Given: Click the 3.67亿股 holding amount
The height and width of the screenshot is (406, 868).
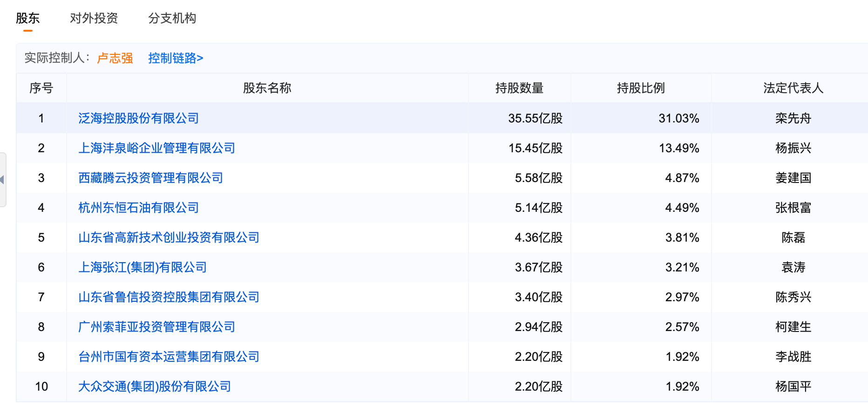Looking at the screenshot, I should click(539, 267).
